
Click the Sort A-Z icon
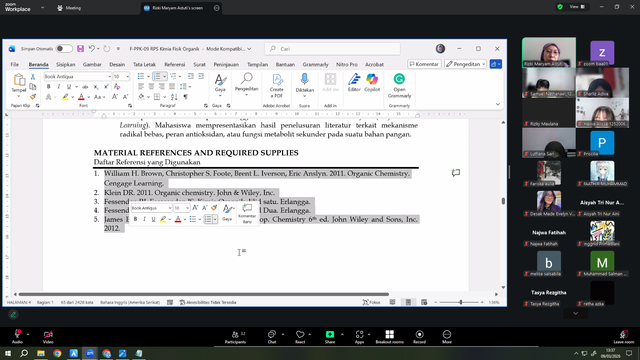coord(174,97)
